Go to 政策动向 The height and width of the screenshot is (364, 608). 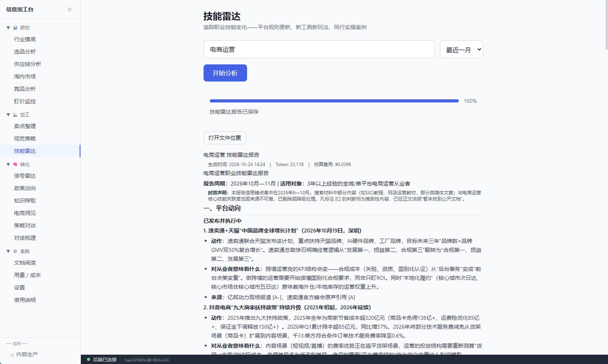tap(40, 188)
